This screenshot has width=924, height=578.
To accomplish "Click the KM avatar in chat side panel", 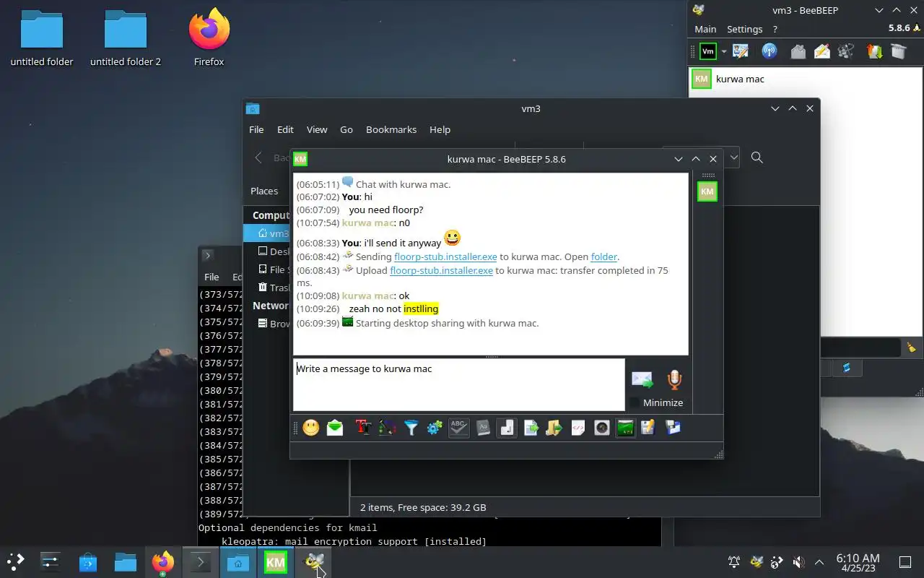I will pyautogui.click(x=707, y=191).
